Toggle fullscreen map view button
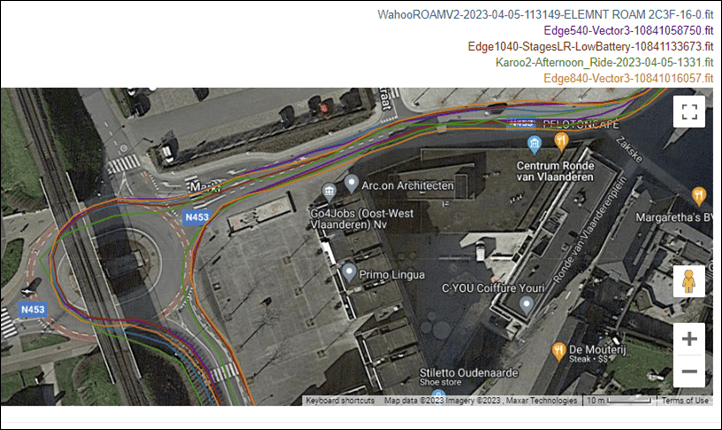This screenshot has height=430, width=722. [689, 111]
